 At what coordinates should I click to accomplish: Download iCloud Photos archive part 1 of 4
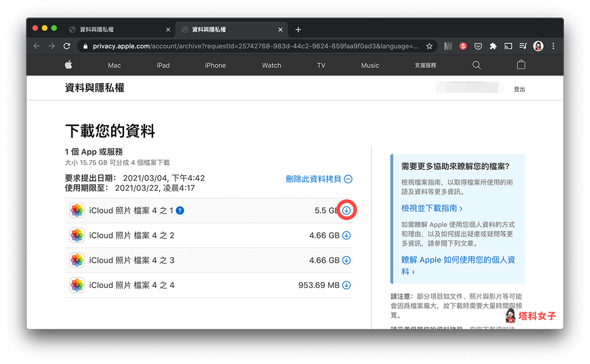(x=346, y=210)
